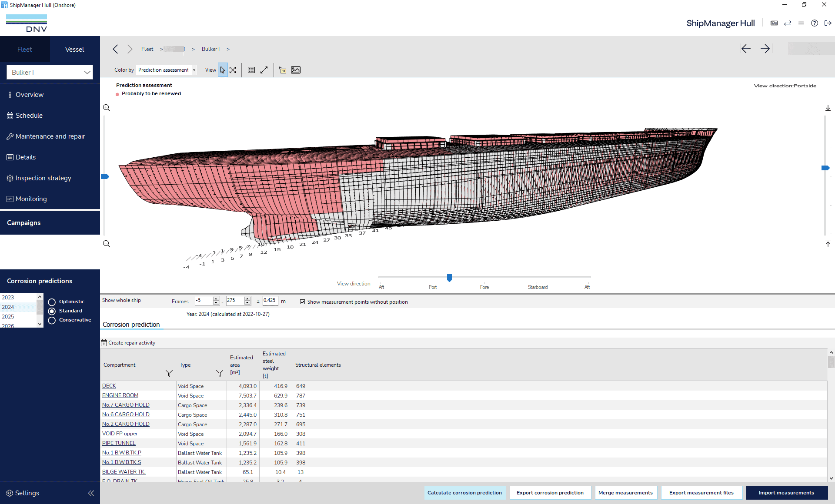Select the Conservative prediction option
The width and height of the screenshot is (835, 504).
pos(52,320)
